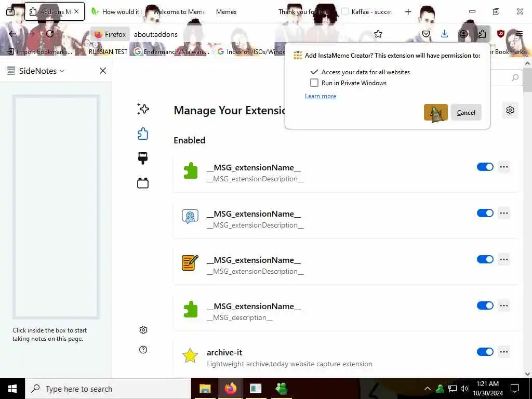Disable the first __MSG_extensionName__ extension toggle
532x399 pixels.
click(x=485, y=167)
